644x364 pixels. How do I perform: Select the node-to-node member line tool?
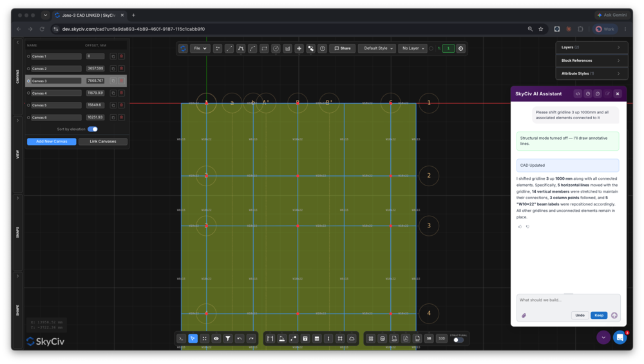click(293, 338)
